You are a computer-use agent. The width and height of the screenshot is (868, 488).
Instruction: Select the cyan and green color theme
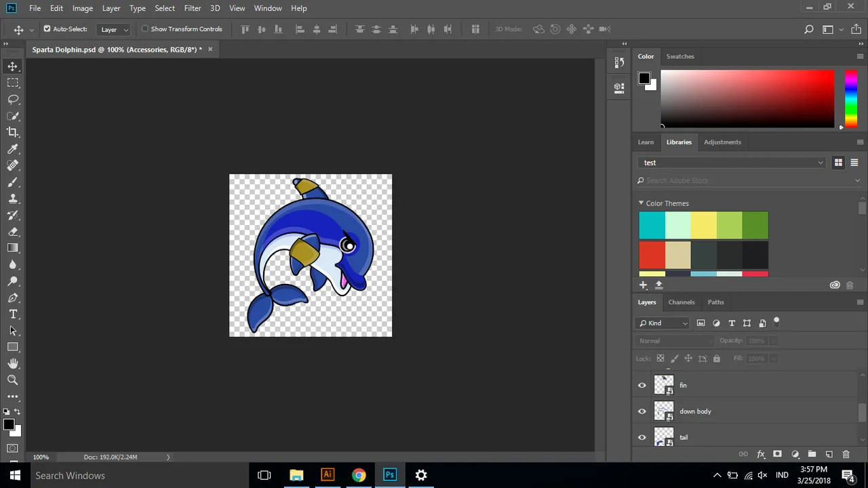point(703,226)
